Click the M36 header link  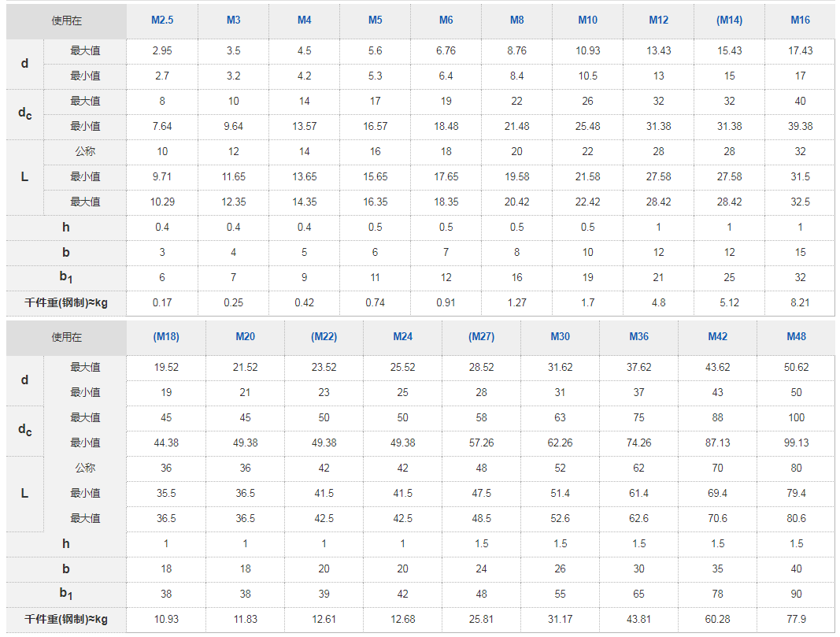639,337
